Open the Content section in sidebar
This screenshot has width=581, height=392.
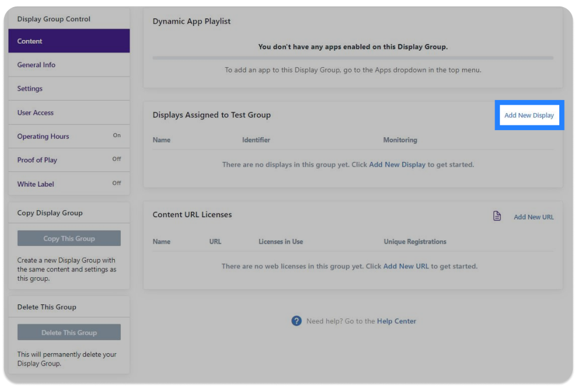coord(69,41)
